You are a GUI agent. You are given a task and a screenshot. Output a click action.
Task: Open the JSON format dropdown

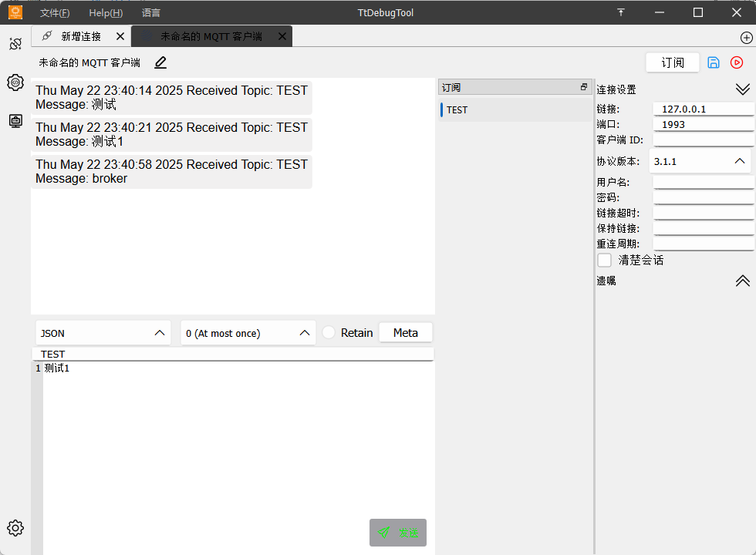(103, 333)
